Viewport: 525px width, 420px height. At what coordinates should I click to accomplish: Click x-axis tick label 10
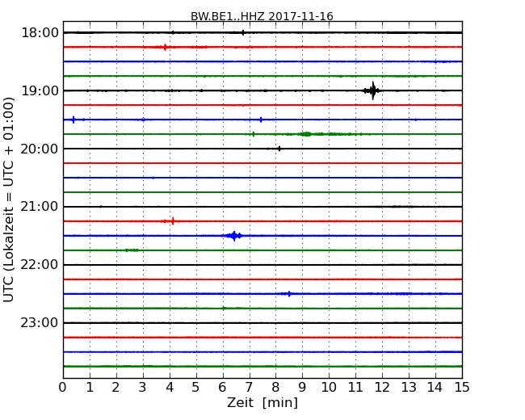[x=329, y=387]
